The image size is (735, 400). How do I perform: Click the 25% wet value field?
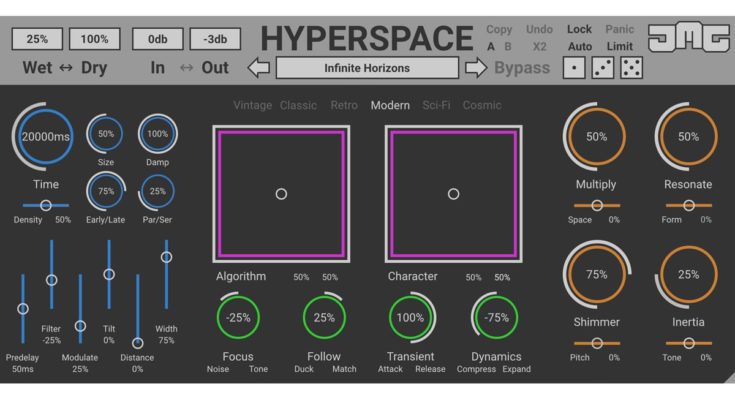tap(37, 39)
